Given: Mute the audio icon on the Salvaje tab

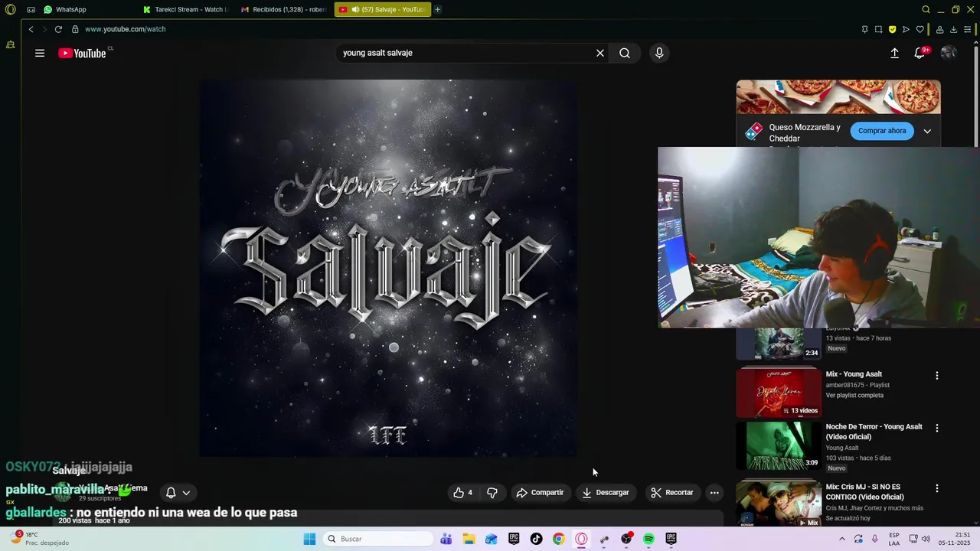Looking at the screenshot, I should [356, 10].
